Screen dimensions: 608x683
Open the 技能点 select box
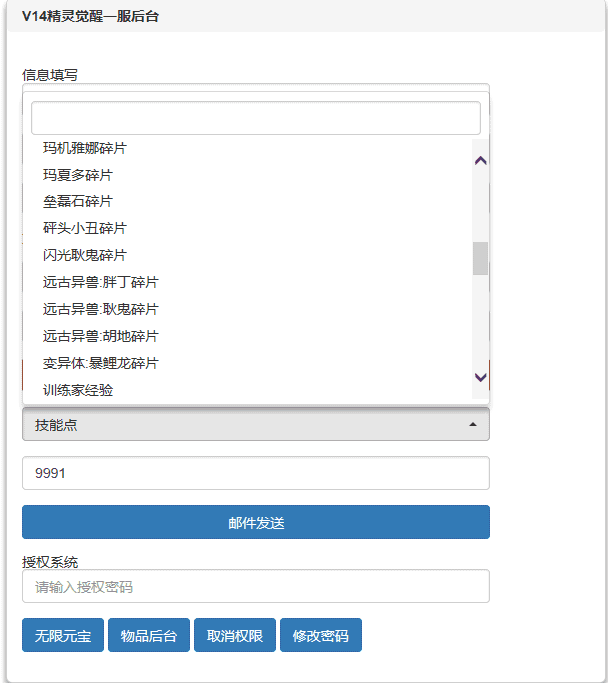(x=255, y=425)
